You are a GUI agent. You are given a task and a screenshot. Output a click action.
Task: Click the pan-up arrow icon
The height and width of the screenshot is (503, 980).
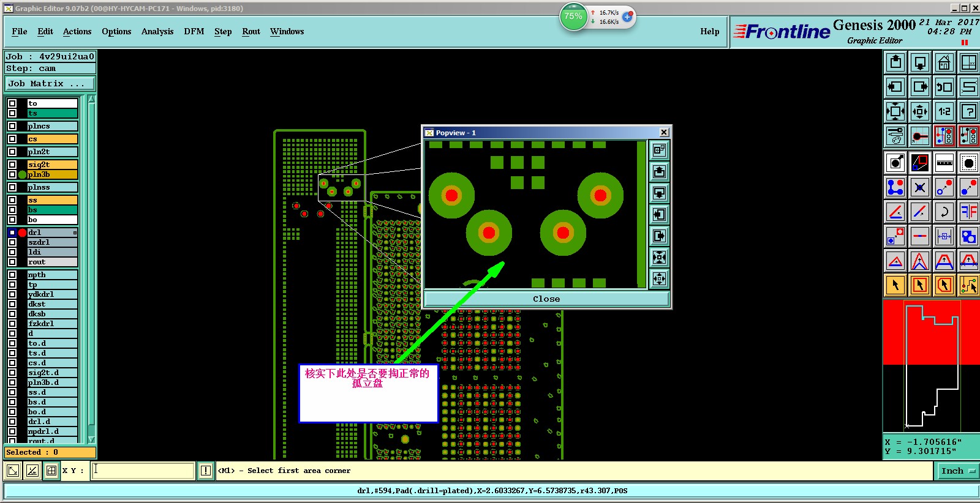coord(895,62)
